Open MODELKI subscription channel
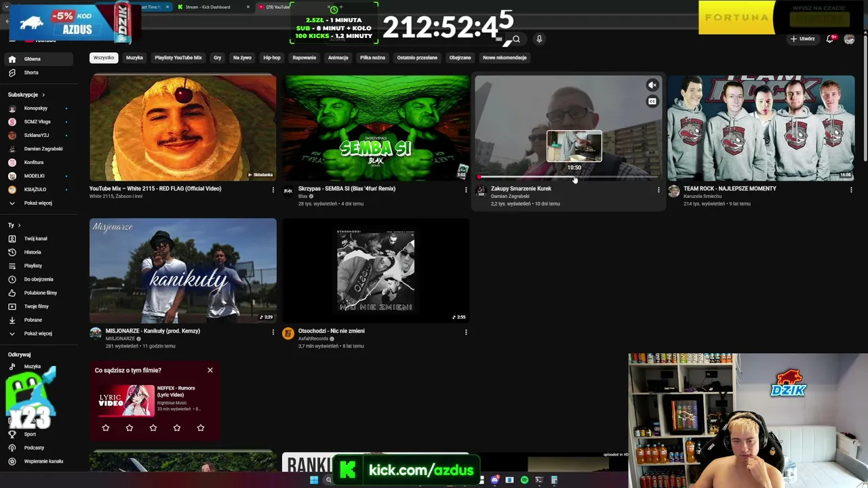The image size is (868, 488). 37,176
